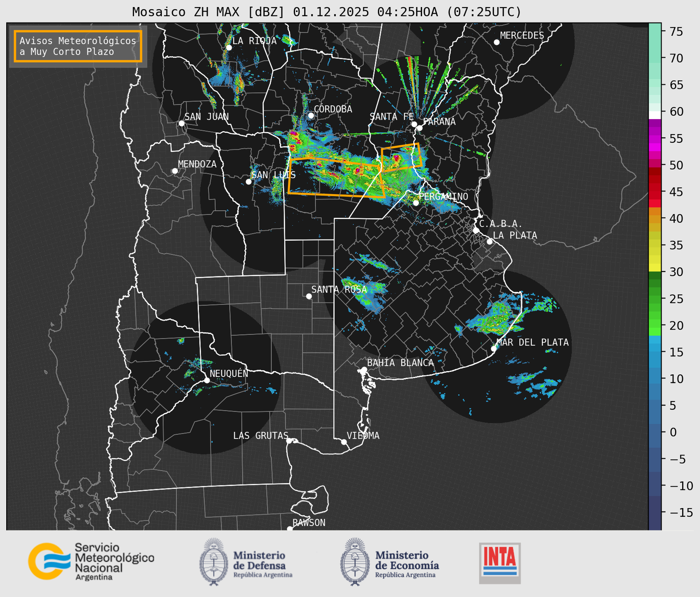
Task: Click the LA RIOJA city marker dot
Action: tap(229, 48)
